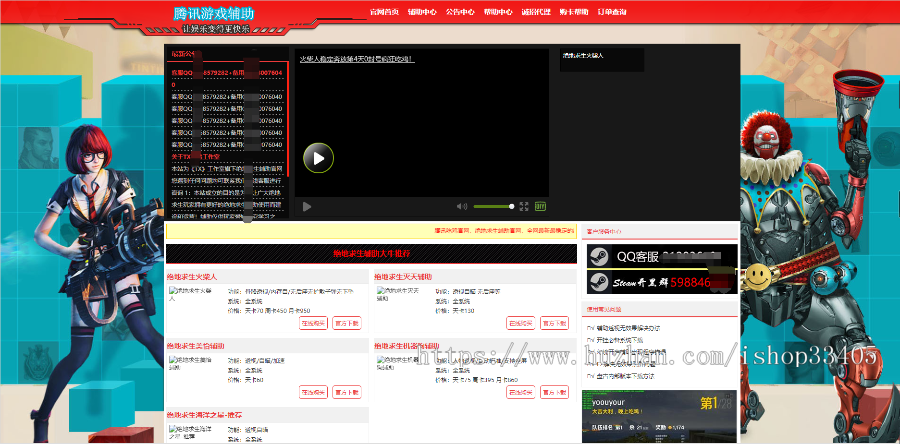The width and height of the screenshot is (900, 444).
Task: Open 公告中心 in the top navigation
Action: (x=460, y=11)
